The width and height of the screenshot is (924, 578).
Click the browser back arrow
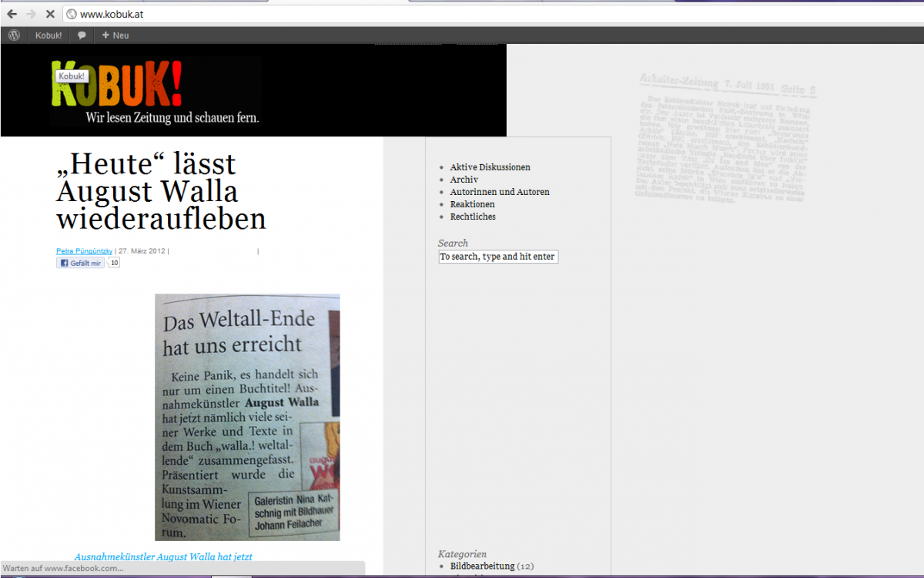coord(12,14)
